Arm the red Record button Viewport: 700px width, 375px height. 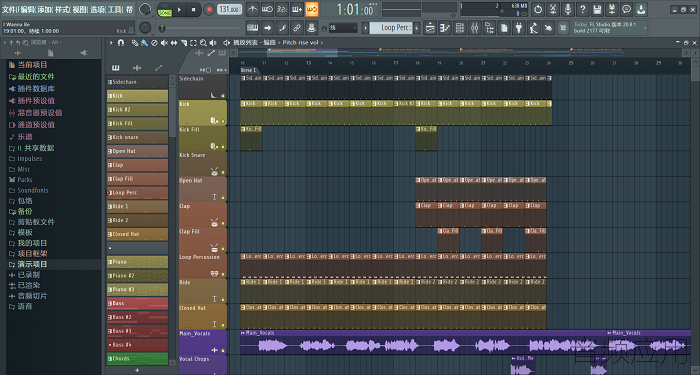click(x=208, y=9)
